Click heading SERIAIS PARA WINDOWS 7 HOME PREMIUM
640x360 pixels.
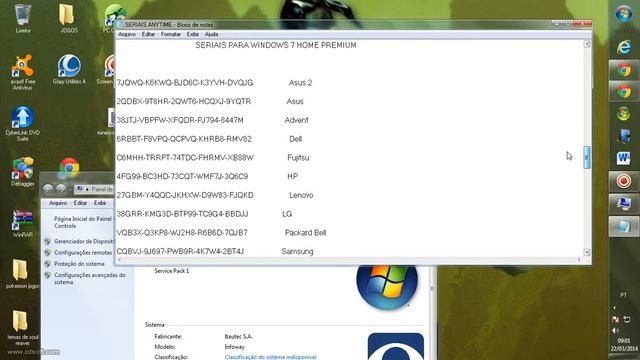[276, 45]
